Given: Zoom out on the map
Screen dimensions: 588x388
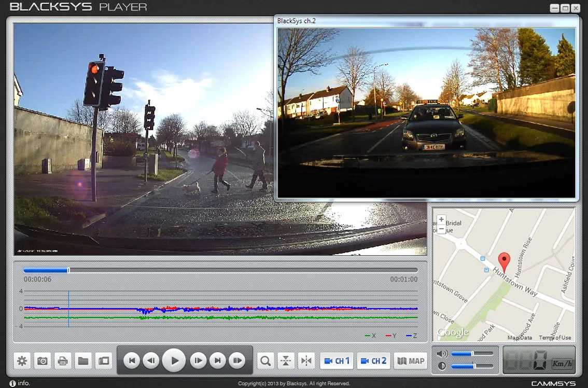Looking at the screenshot, I should click(441, 229).
